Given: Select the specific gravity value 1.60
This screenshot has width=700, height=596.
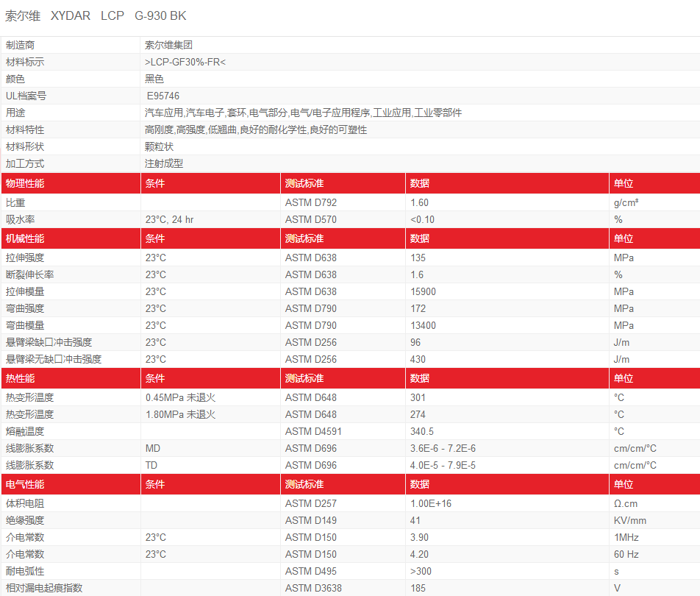Looking at the screenshot, I should click(419, 202).
